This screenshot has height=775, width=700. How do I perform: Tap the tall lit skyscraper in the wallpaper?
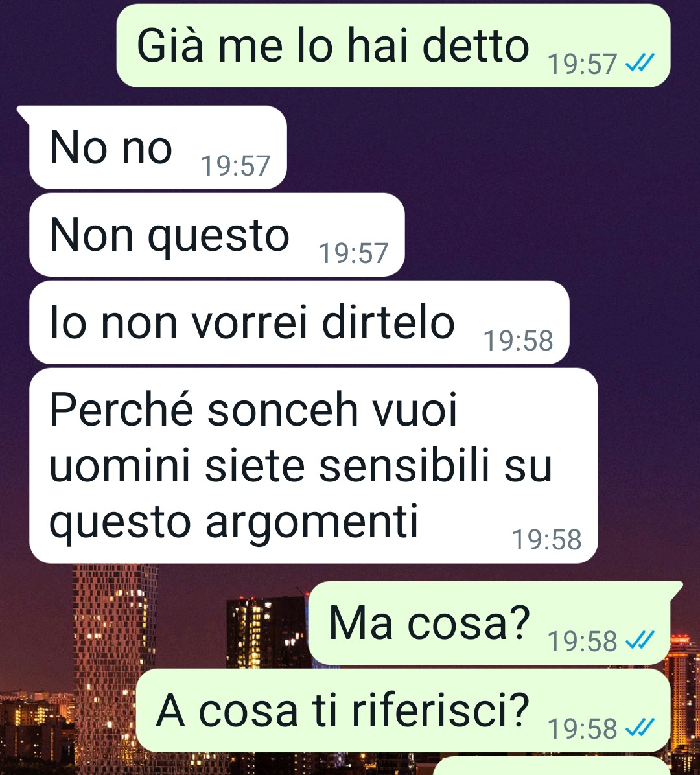point(115,662)
